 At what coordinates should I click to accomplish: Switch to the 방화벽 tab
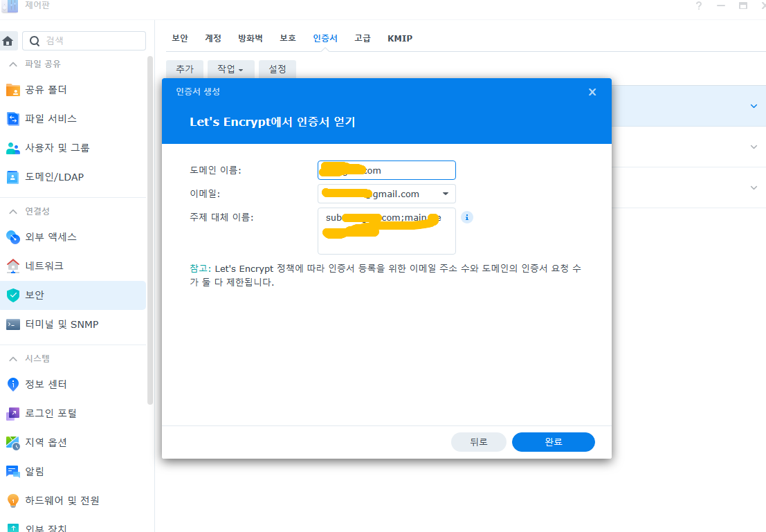tap(250, 38)
